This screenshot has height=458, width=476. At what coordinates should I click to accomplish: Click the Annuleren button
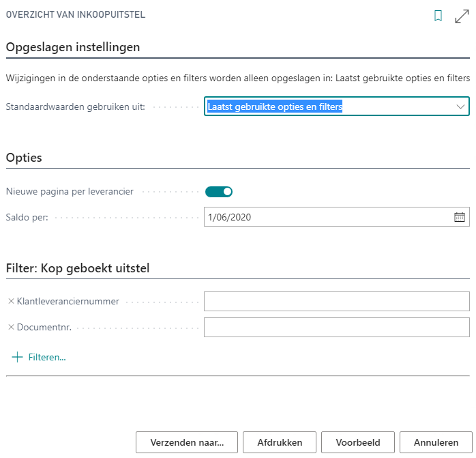pos(436,442)
